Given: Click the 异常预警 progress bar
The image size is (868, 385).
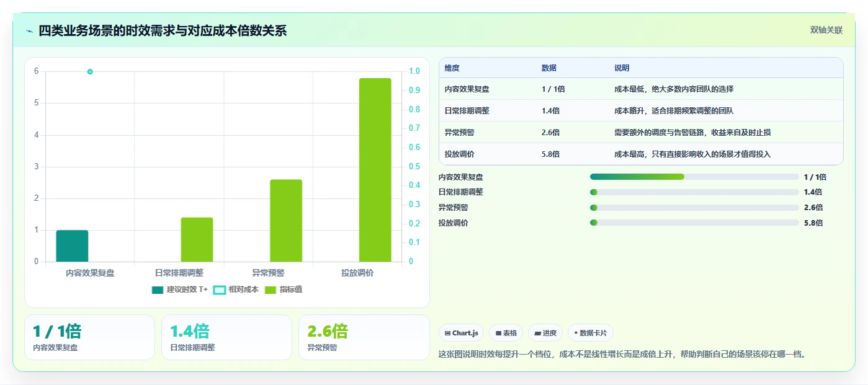Looking at the screenshot, I should 694,208.
